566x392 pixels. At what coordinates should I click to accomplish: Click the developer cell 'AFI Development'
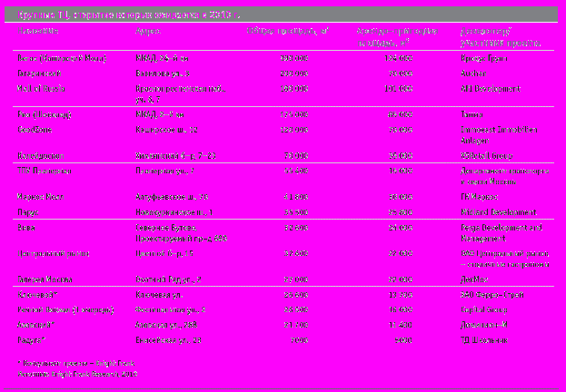pyautogui.click(x=491, y=89)
